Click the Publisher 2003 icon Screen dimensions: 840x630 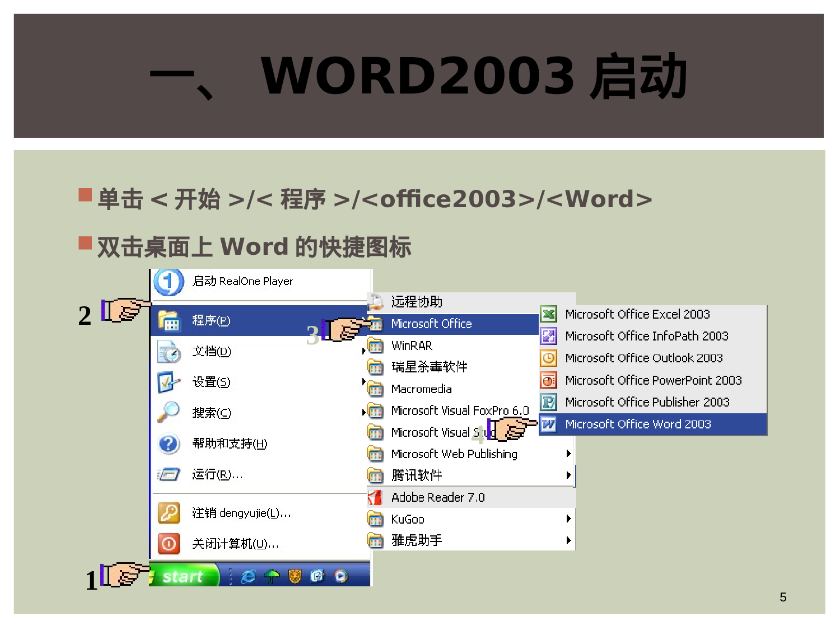(x=549, y=402)
